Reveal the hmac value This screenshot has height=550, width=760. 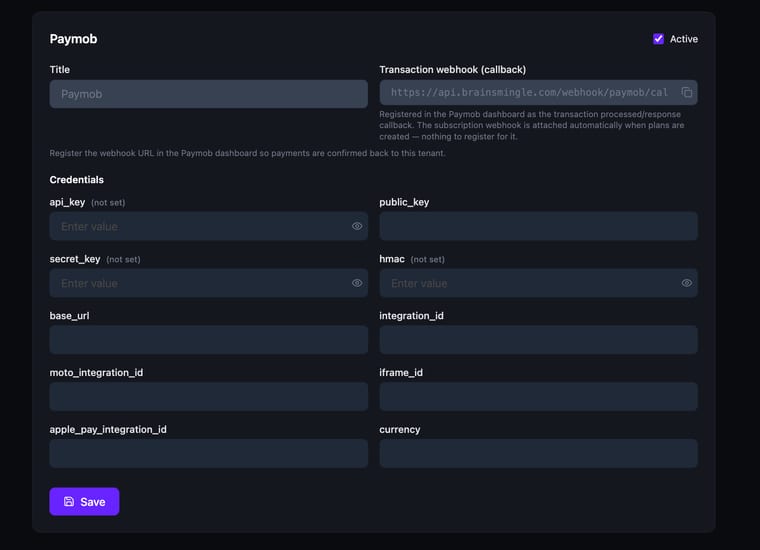686,283
